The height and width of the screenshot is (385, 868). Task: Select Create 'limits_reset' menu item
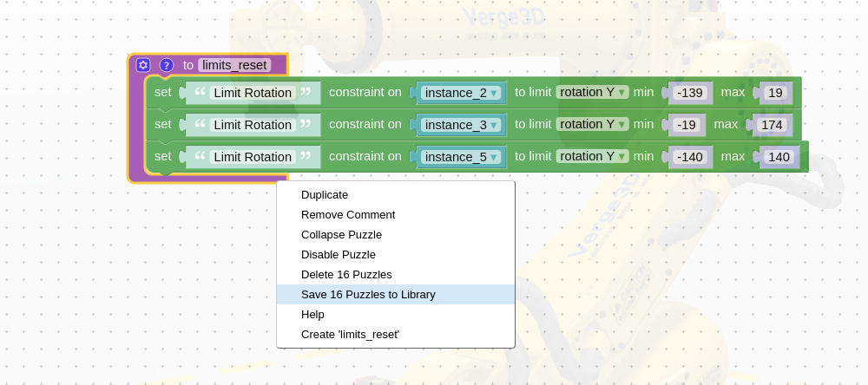[350, 335]
